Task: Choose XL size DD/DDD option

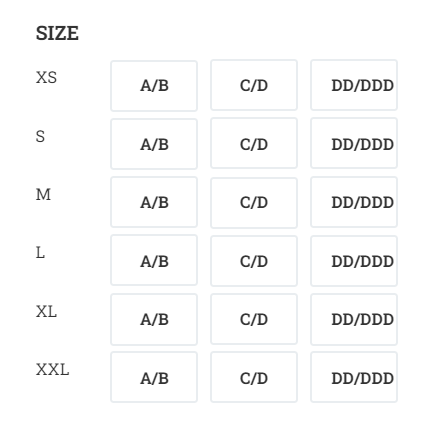Action: tap(354, 319)
